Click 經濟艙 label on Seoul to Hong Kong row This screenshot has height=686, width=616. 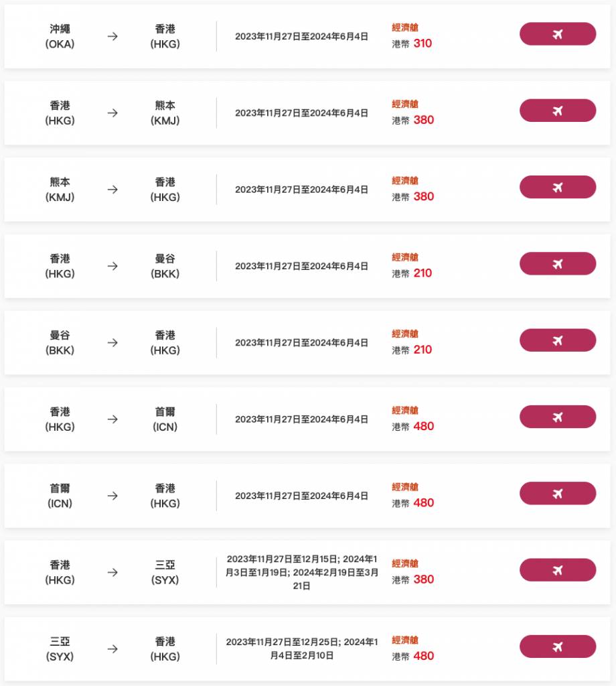tap(405, 487)
